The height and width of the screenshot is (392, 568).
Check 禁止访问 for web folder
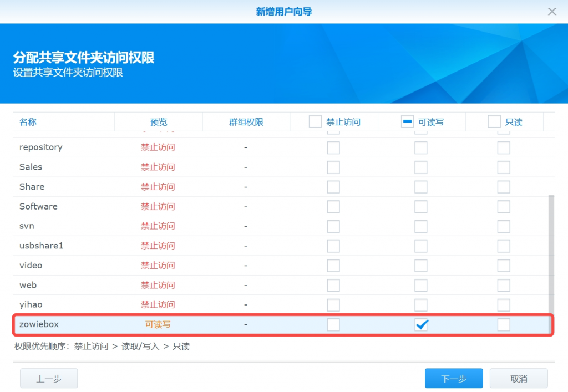333,286
